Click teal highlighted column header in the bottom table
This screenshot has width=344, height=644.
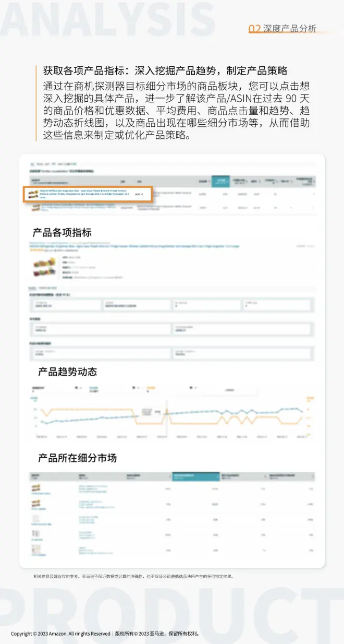click(x=195, y=476)
